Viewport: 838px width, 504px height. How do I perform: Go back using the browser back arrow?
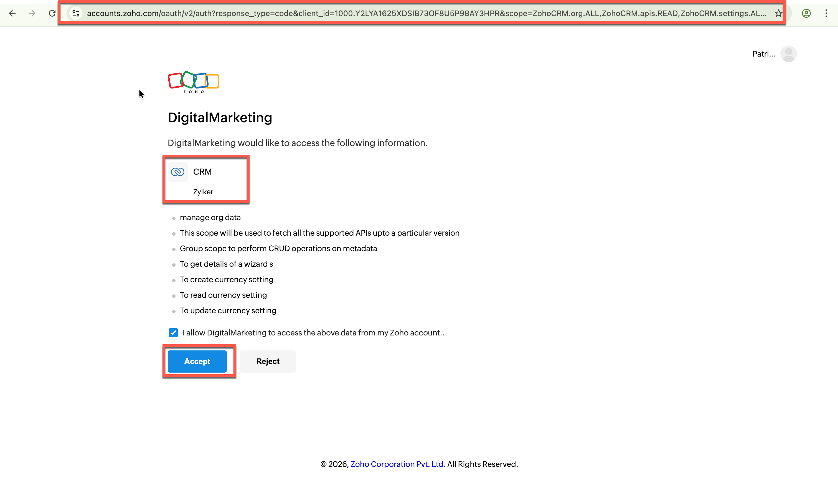12,13
